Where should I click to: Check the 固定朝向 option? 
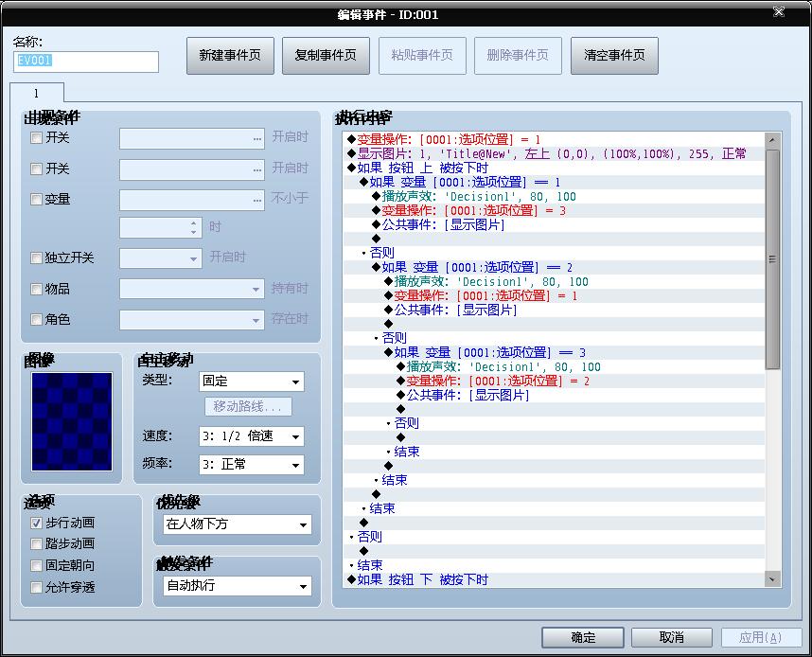coord(36,566)
